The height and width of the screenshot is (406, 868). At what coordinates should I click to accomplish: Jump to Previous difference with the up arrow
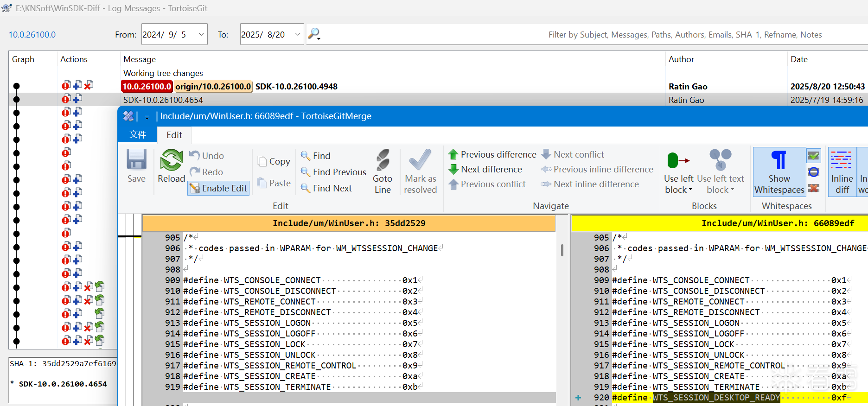point(453,154)
